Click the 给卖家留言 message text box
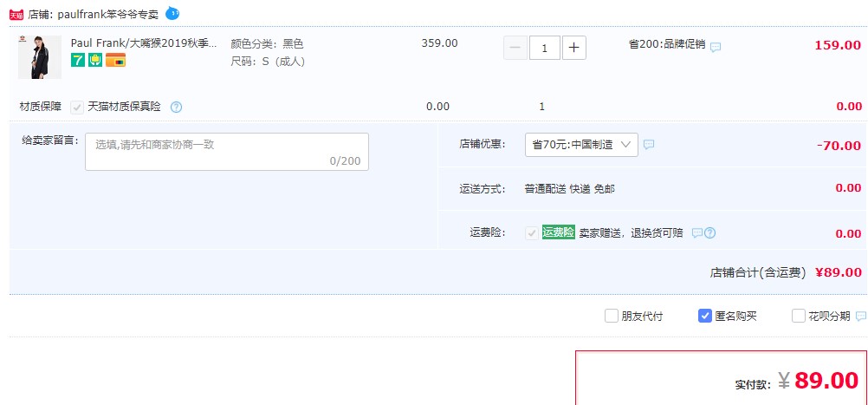Image resolution: width=868 pixels, height=405 pixels. click(x=226, y=152)
